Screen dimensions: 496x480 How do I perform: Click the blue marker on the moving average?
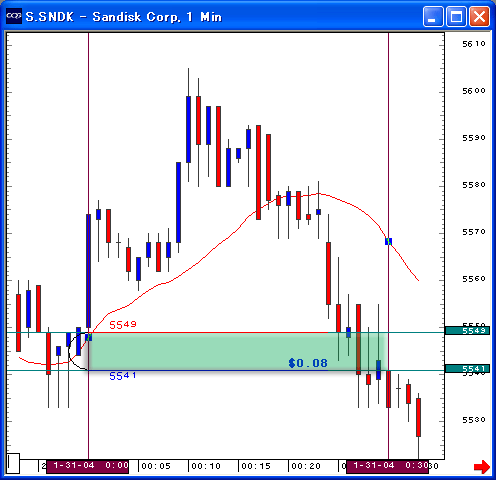[x=388, y=241]
